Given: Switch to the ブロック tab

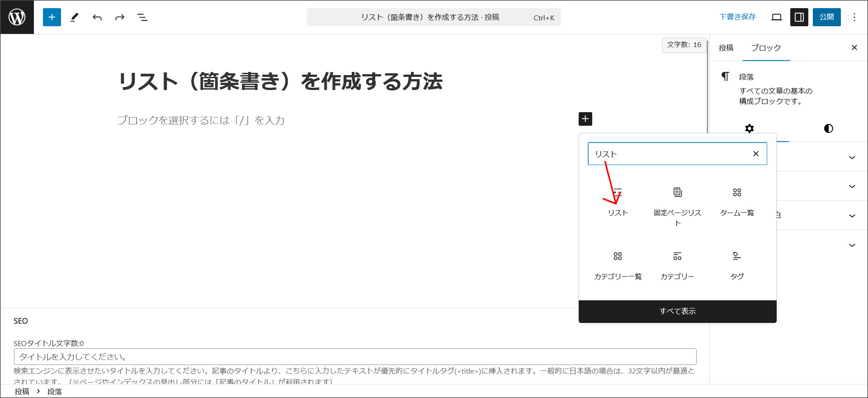Looking at the screenshot, I should [x=766, y=48].
